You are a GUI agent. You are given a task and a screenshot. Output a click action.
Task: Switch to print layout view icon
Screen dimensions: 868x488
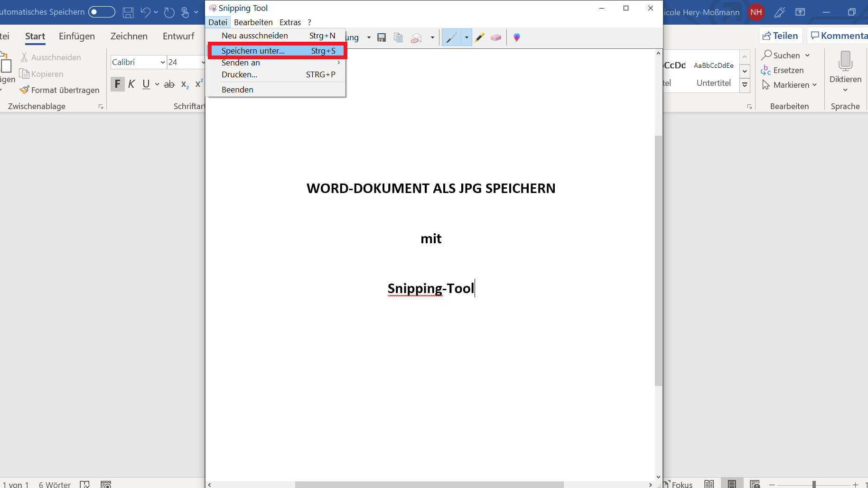pos(732,484)
